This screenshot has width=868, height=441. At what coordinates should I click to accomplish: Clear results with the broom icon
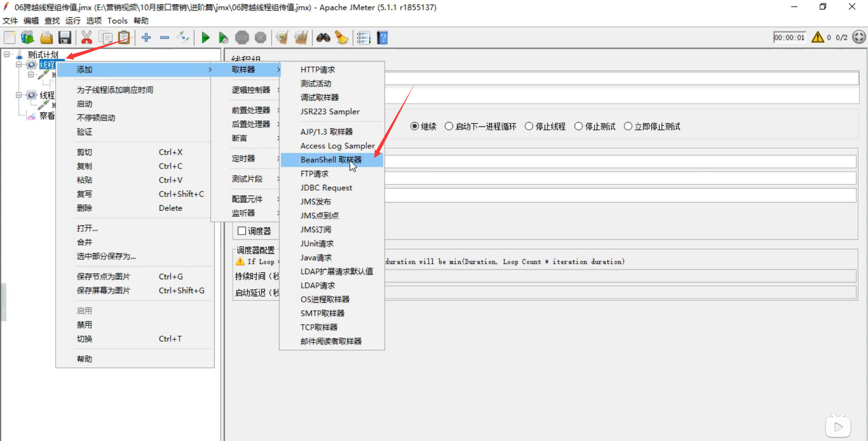click(x=282, y=38)
